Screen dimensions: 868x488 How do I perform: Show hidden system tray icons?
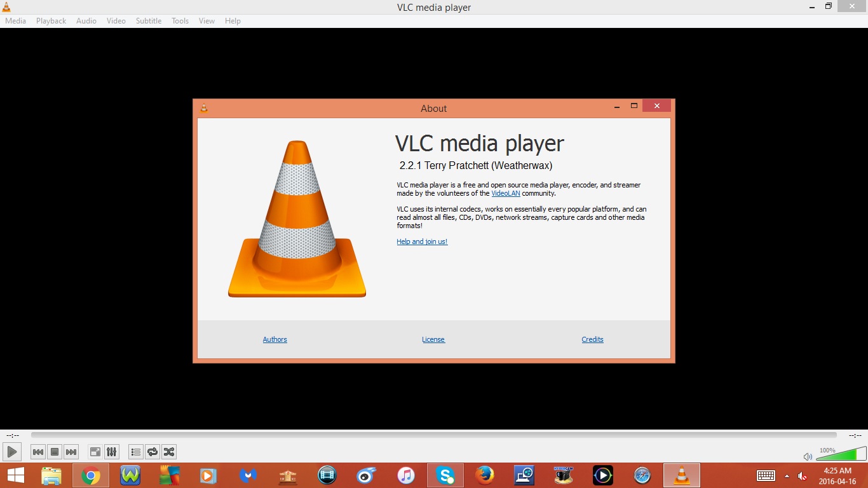(787, 475)
